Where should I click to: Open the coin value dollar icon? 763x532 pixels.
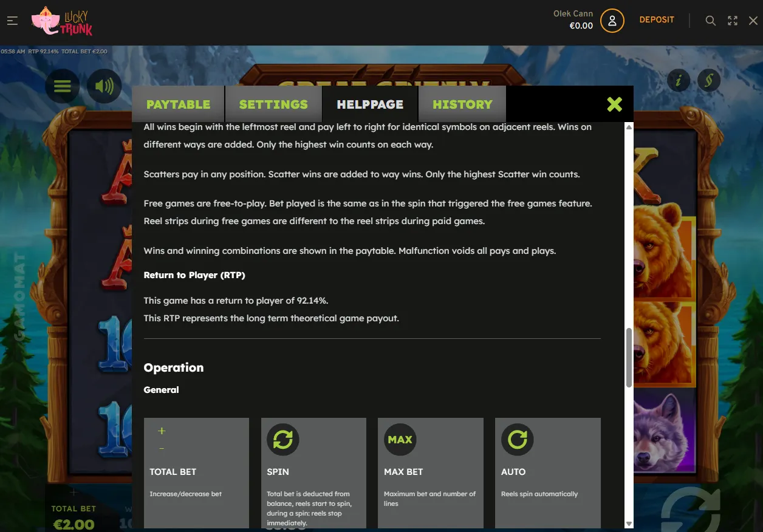pos(708,80)
